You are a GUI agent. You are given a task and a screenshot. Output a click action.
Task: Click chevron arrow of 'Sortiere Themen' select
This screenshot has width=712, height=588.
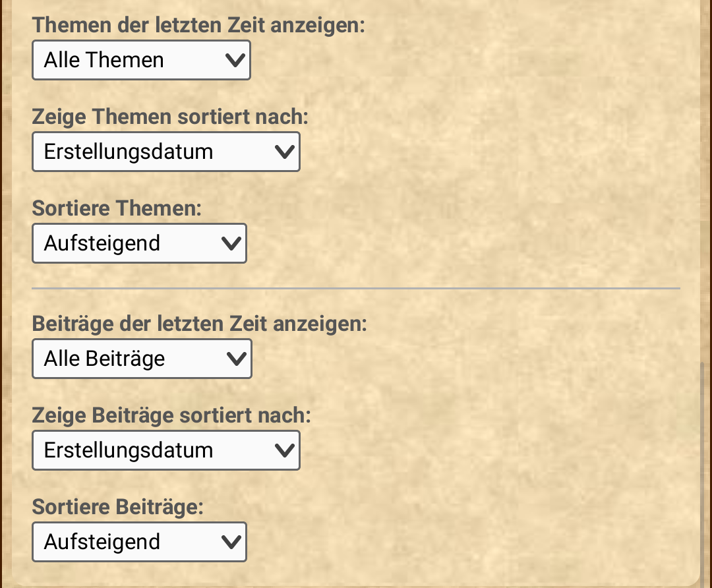pos(231,244)
